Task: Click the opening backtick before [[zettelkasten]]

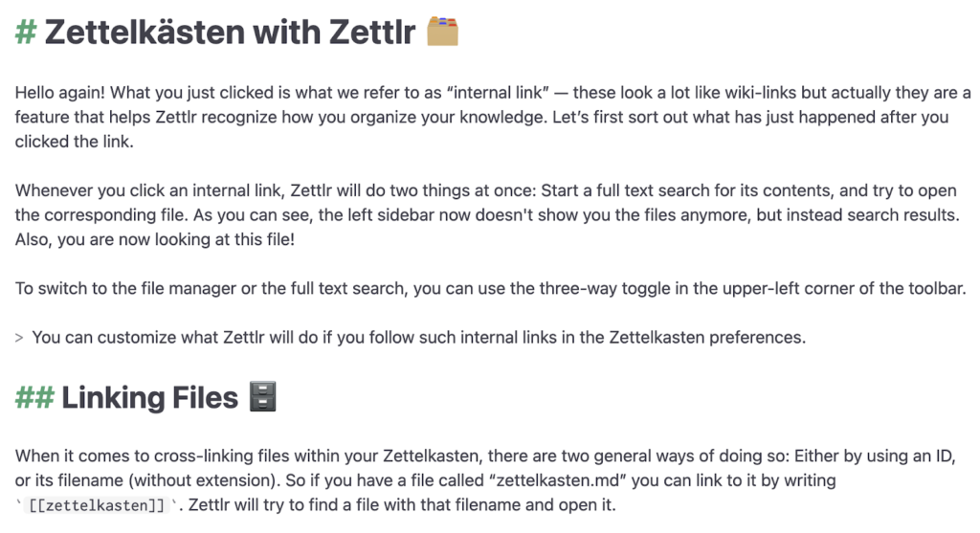Action: click(x=18, y=504)
